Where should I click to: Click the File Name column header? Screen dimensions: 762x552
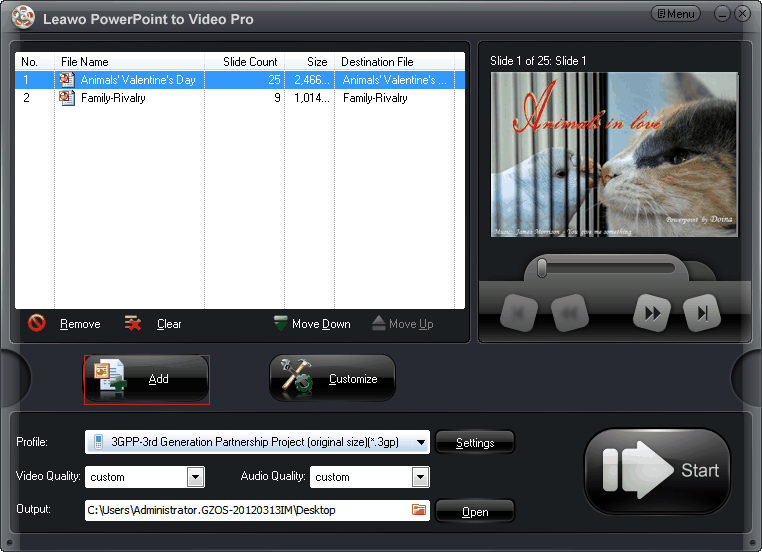click(x=129, y=62)
